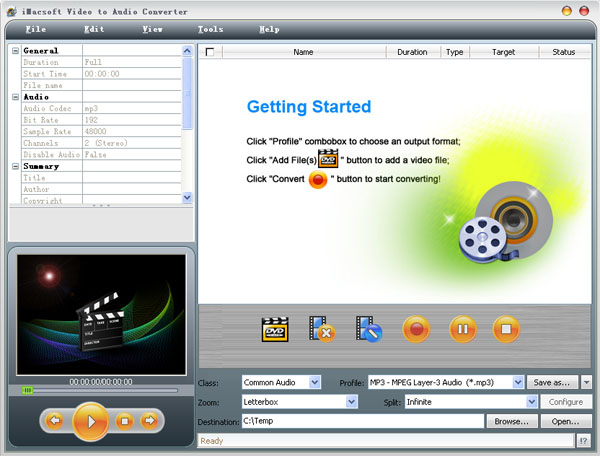Stop the preview player playback
Image resolution: width=600 pixels, height=456 pixels.
pos(124,421)
